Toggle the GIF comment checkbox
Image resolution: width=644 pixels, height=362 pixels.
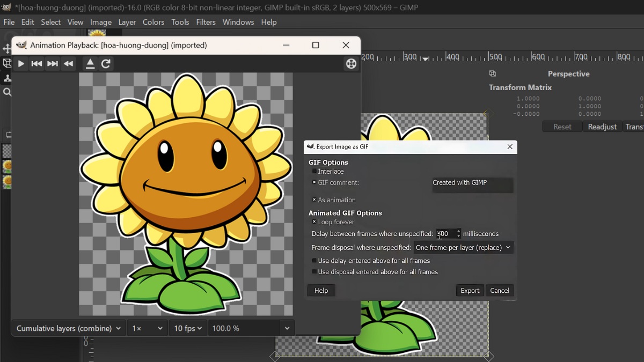point(314,183)
